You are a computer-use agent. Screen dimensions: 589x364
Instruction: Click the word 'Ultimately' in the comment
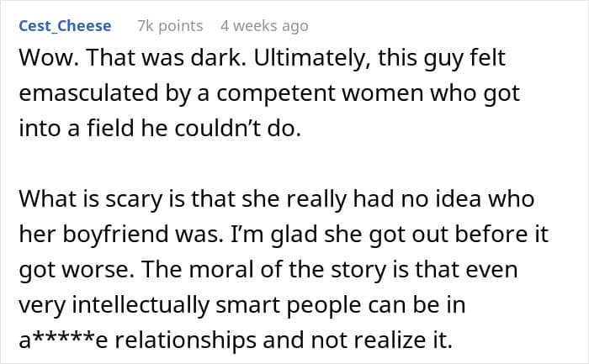point(312,59)
